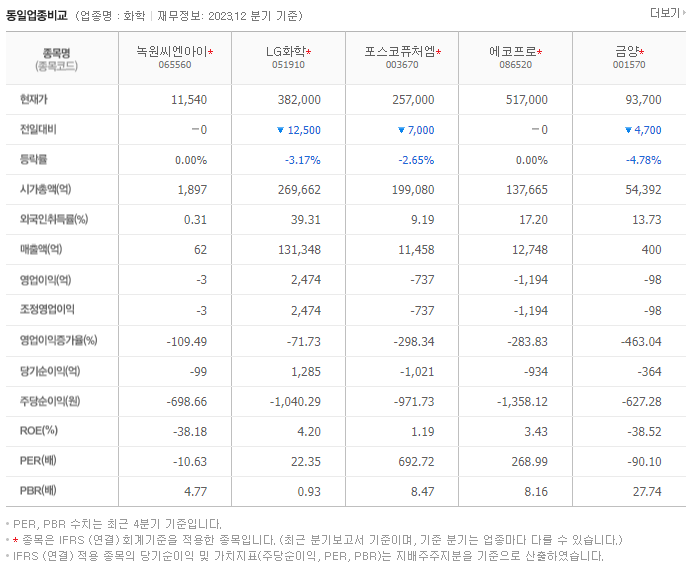Click foreign ownership value 39.31
Viewport: 692px width, 571px height.
click(305, 220)
